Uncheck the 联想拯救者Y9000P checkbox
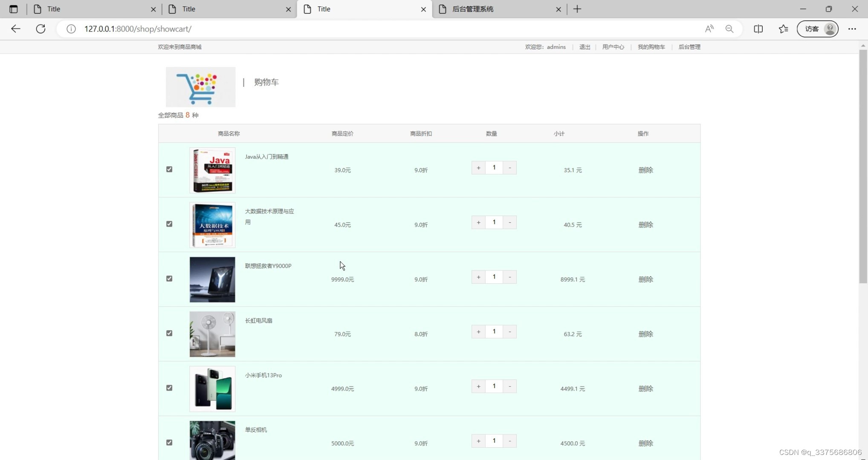868x460 pixels. 169,279
